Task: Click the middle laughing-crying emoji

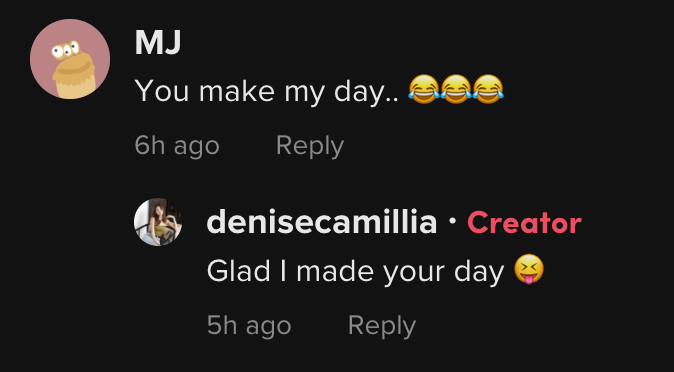Action: [x=456, y=89]
